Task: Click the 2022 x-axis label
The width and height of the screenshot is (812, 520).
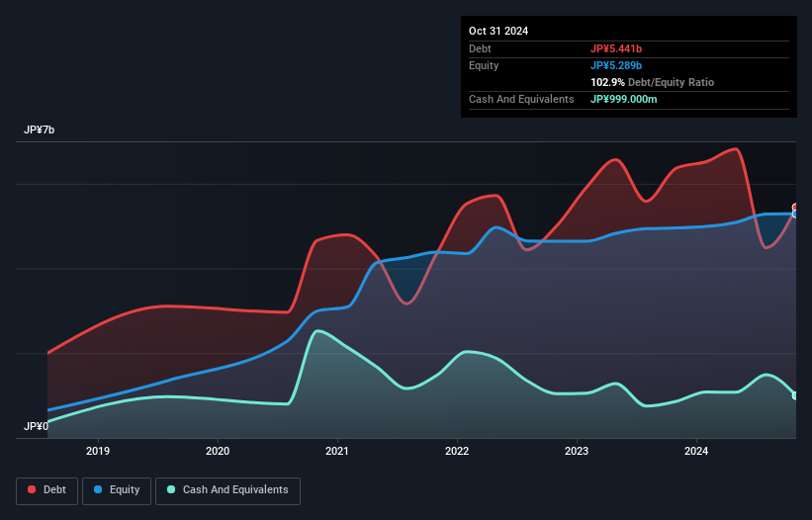Action: pos(457,451)
